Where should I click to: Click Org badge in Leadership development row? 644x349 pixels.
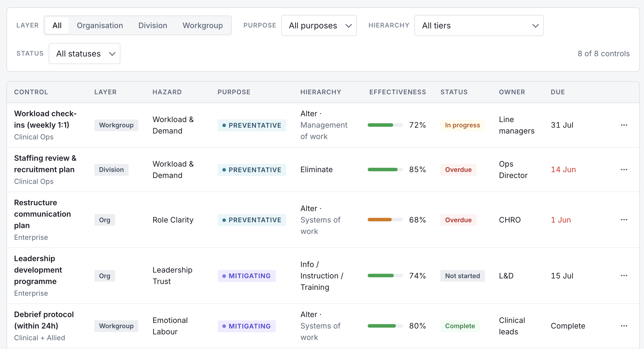click(105, 276)
